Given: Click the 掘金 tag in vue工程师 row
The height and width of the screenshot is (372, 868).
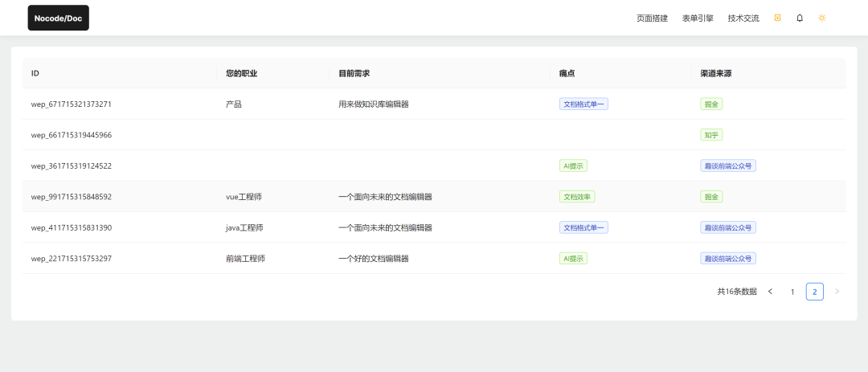Looking at the screenshot, I should point(711,197).
